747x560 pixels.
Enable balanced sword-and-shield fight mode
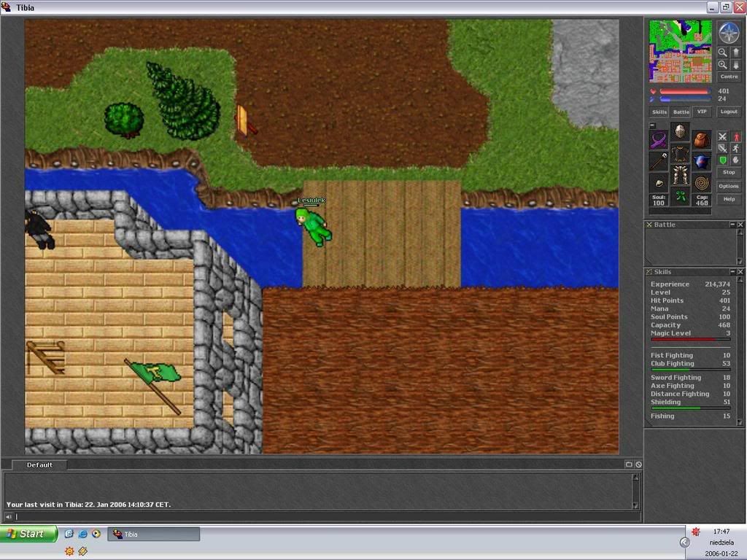pos(723,148)
